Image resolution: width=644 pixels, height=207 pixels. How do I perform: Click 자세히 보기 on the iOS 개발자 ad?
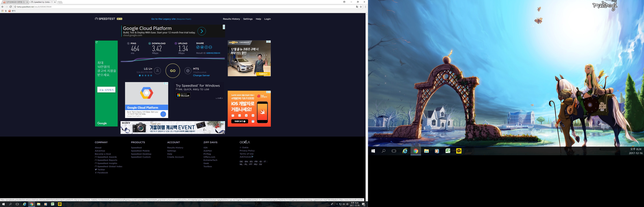240,121
